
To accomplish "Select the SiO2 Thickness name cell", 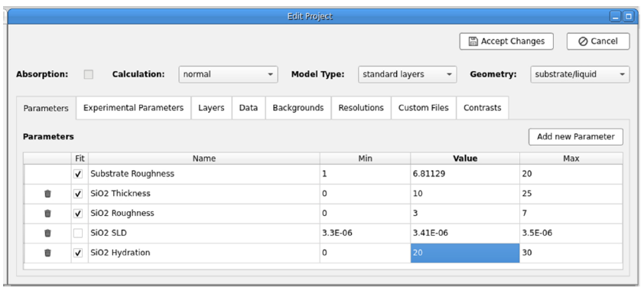I will (x=204, y=194).
